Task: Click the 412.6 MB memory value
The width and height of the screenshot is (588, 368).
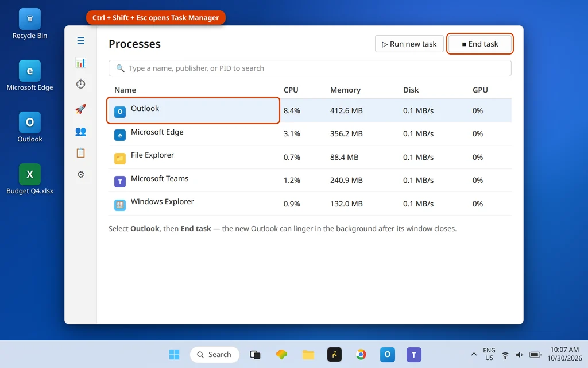Action: [x=346, y=110]
